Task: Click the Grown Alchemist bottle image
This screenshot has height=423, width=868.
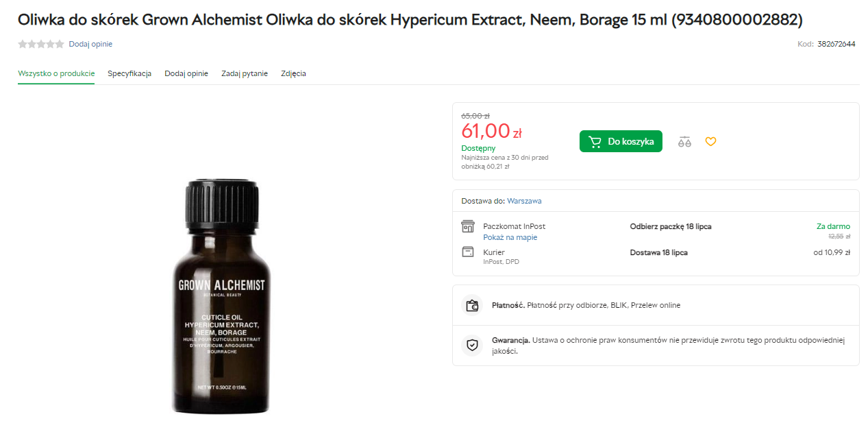Action: (x=221, y=296)
